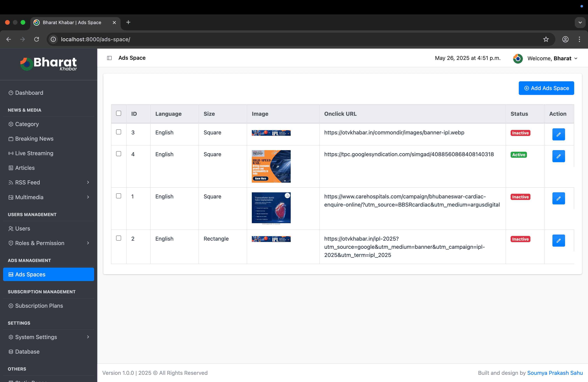Toggle the sidebar collapse icon
Viewport: 588px width, 382px height.
click(109, 58)
